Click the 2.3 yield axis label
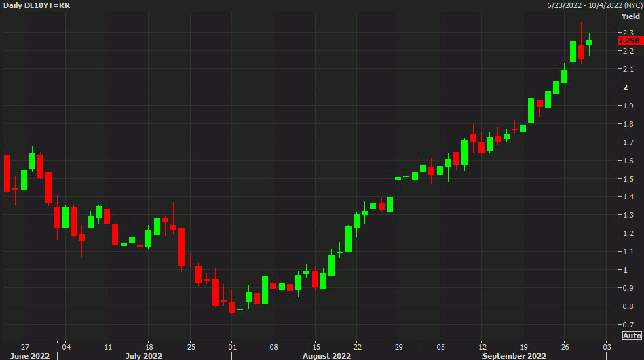This screenshot has height=360, width=644. pyautogui.click(x=628, y=33)
